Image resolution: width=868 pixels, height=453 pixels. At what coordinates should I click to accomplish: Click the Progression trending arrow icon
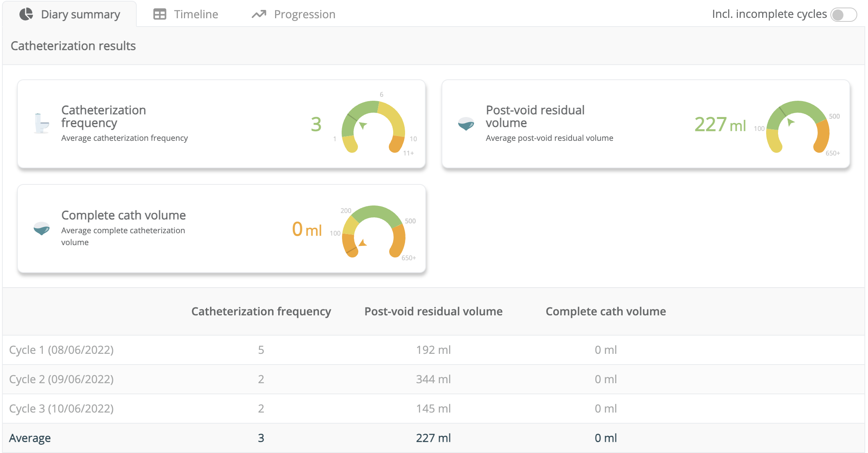(259, 14)
